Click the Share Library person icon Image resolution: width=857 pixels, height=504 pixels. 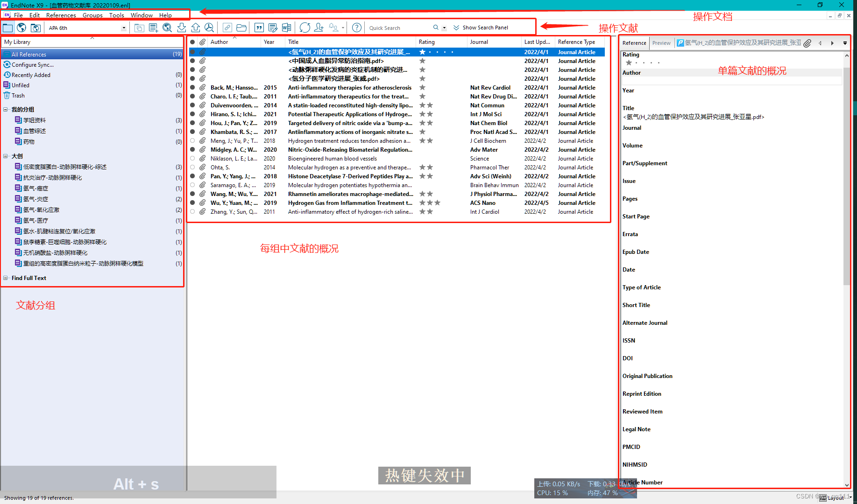[x=319, y=28]
